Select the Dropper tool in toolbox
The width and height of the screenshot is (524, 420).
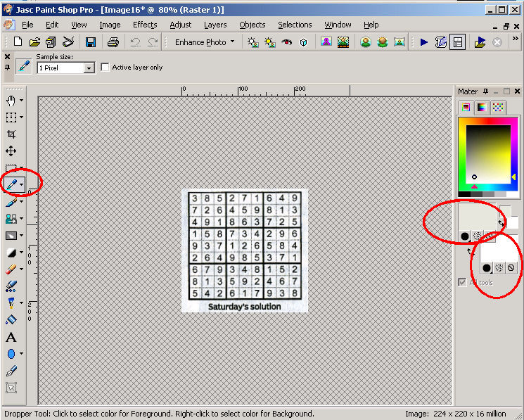(x=11, y=184)
